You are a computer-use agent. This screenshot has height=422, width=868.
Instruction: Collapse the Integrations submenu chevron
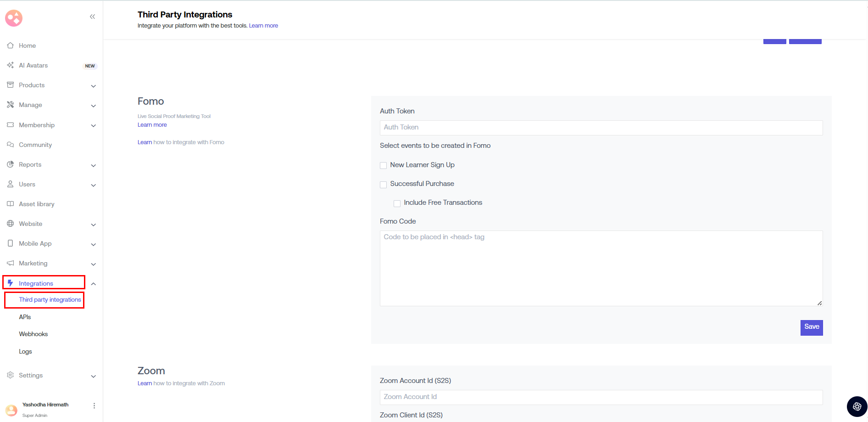tap(93, 284)
